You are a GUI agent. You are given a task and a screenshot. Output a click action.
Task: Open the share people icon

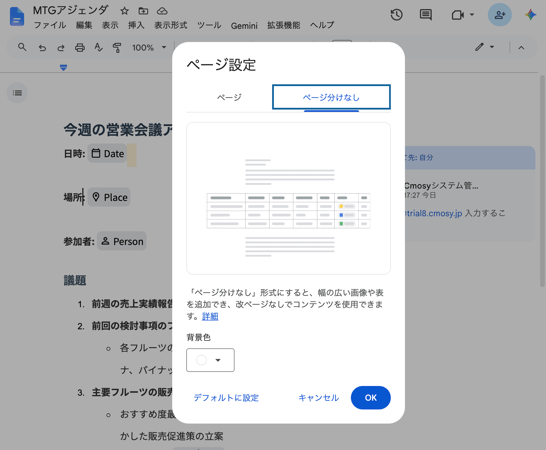click(x=500, y=15)
